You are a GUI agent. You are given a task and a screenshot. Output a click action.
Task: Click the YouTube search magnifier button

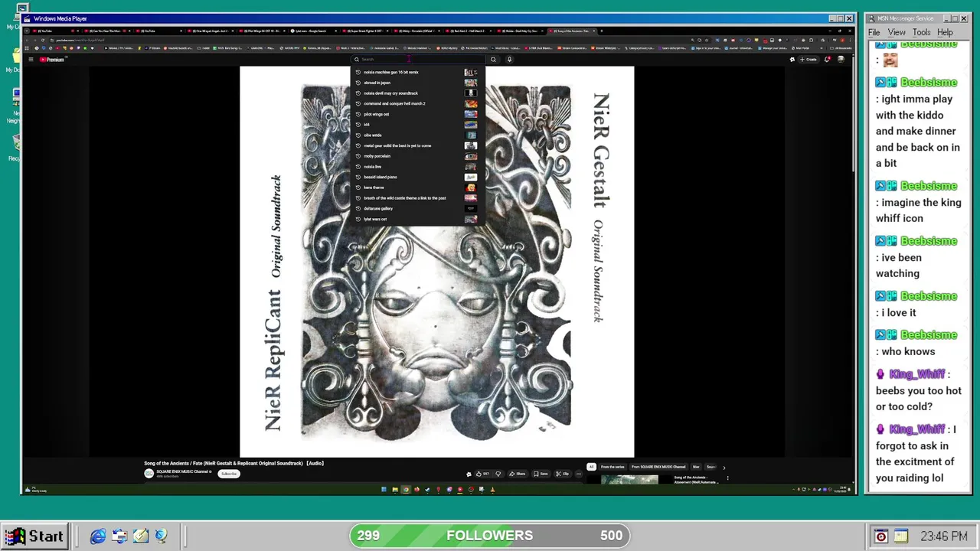pos(493,59)
